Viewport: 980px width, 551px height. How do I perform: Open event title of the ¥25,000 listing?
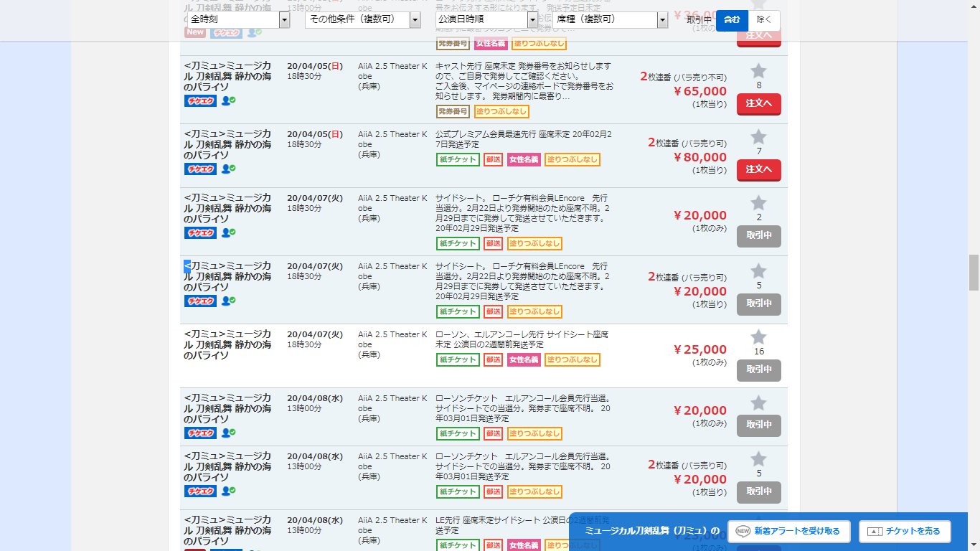[x=227, y=345]
